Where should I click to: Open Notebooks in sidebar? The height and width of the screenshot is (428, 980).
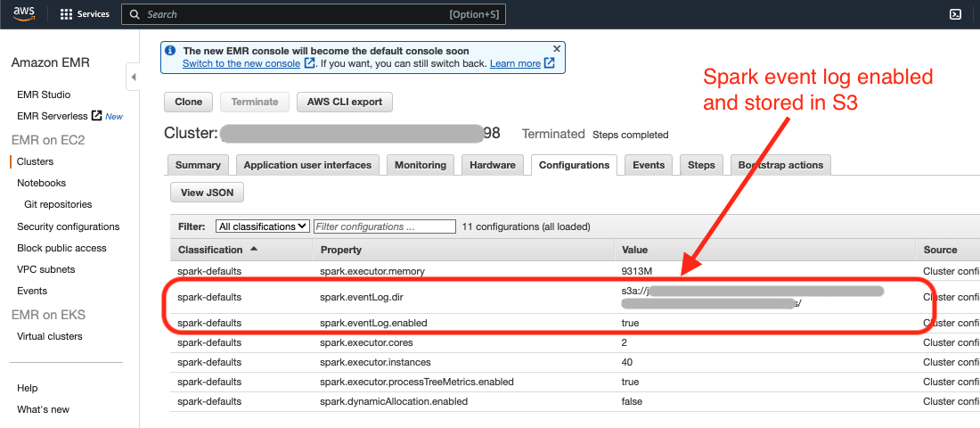(x=41, y=183)
